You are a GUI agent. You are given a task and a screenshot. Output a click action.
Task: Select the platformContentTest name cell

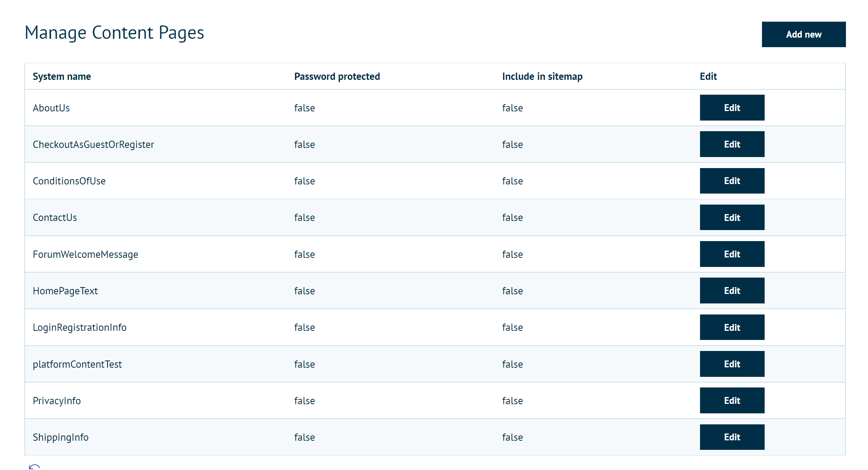pyautogui.click(x=77, y=364)
